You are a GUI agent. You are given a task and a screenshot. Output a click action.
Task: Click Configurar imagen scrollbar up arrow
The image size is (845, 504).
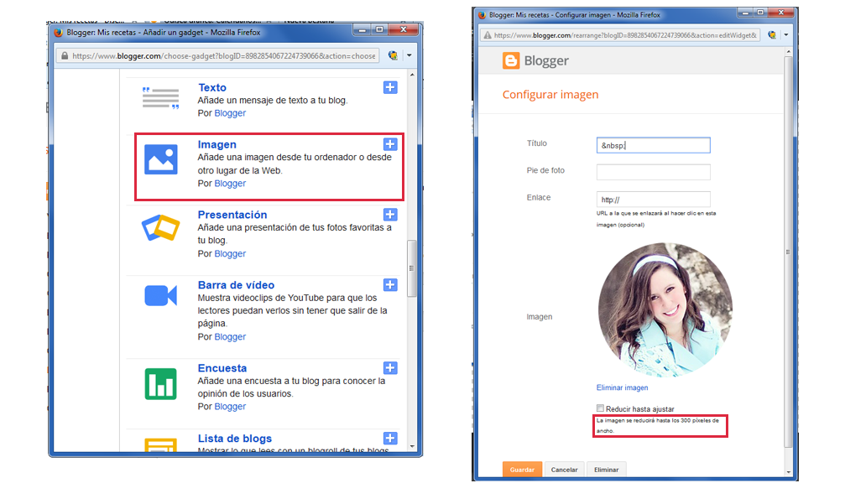789,52
